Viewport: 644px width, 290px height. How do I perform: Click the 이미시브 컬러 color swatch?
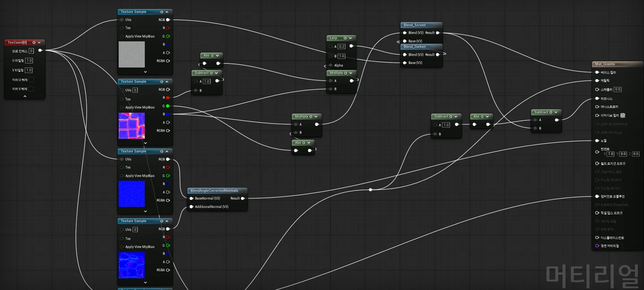pos(623,115)
